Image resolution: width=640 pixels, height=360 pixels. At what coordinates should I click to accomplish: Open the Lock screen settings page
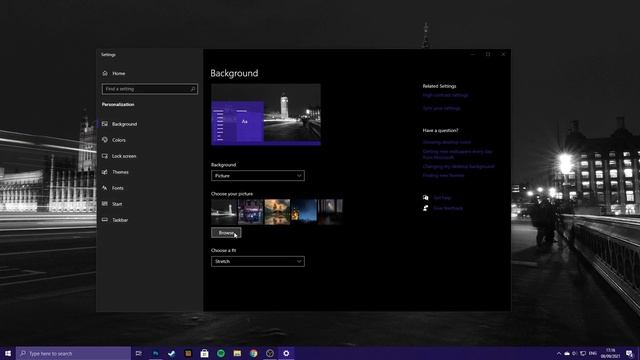pyautogui.click(x=119, y=156)
